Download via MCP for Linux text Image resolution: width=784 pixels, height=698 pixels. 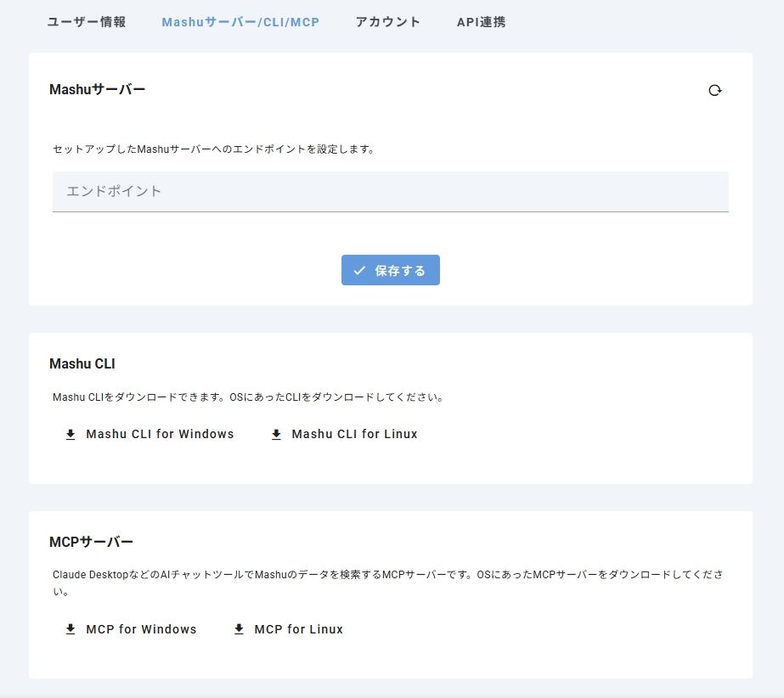(298, 629)
